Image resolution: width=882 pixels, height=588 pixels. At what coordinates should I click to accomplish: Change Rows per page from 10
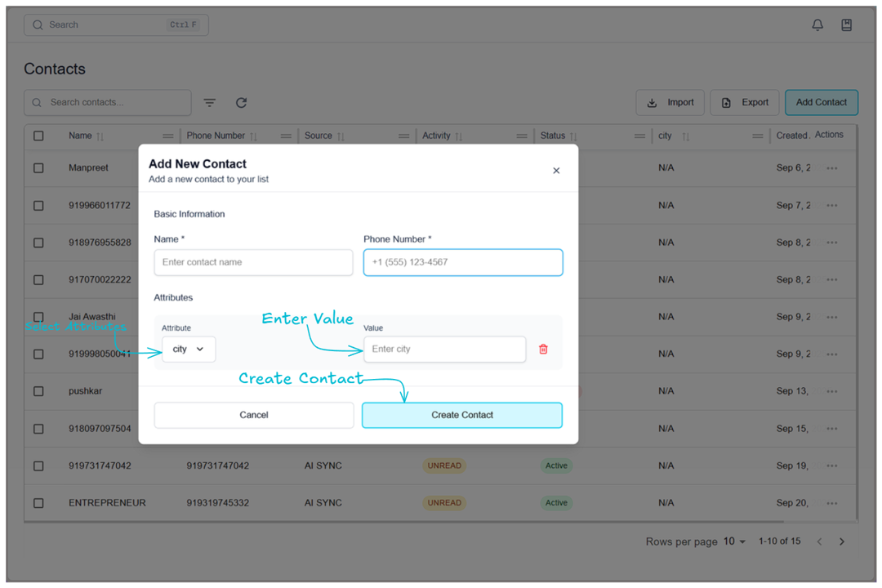click(733, 541)
